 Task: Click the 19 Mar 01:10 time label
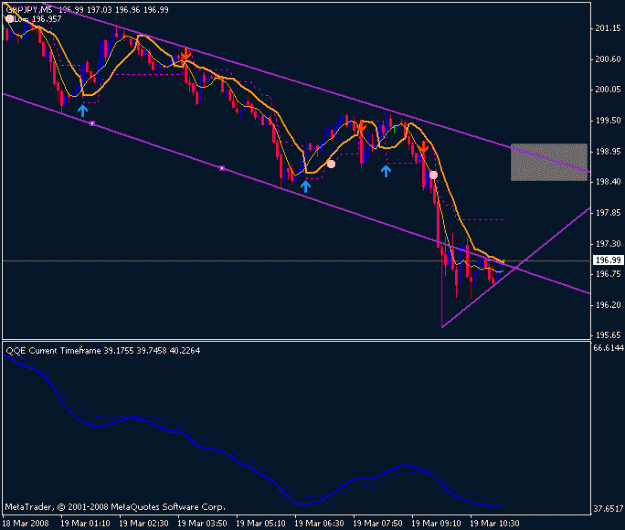(x=85, y=523)
